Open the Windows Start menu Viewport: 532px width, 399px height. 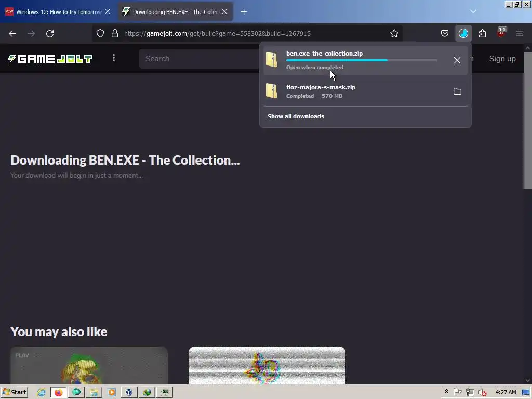coord(15,392)
